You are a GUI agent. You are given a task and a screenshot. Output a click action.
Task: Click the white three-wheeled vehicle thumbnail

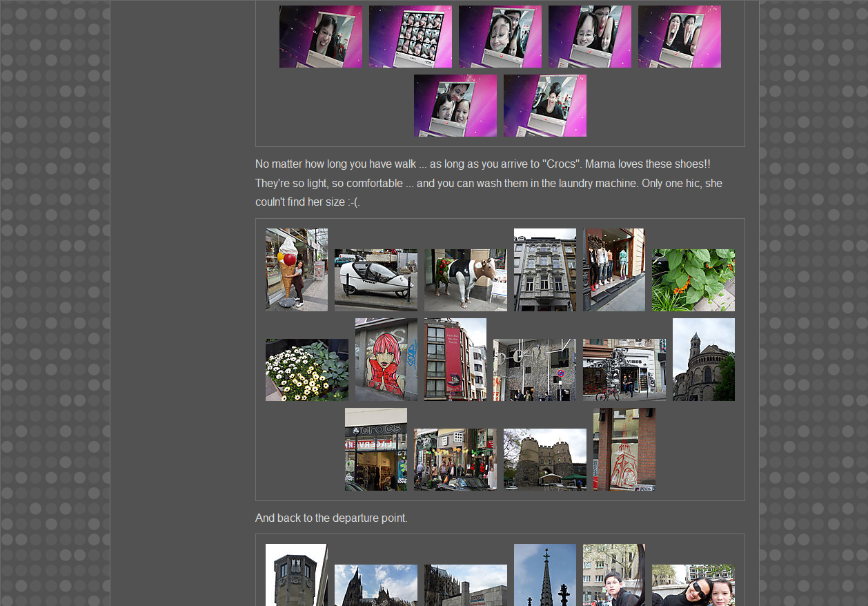[x=375, y=280]
